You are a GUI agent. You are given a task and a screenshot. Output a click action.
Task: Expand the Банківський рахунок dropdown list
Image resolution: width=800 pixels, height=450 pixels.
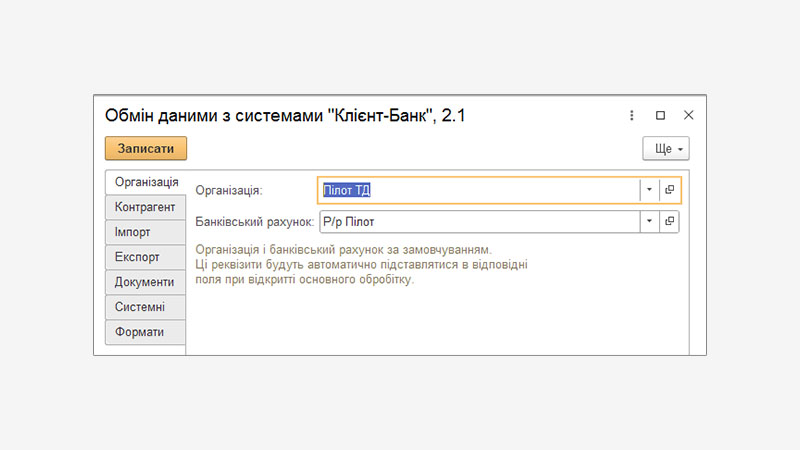pos(649,221)
